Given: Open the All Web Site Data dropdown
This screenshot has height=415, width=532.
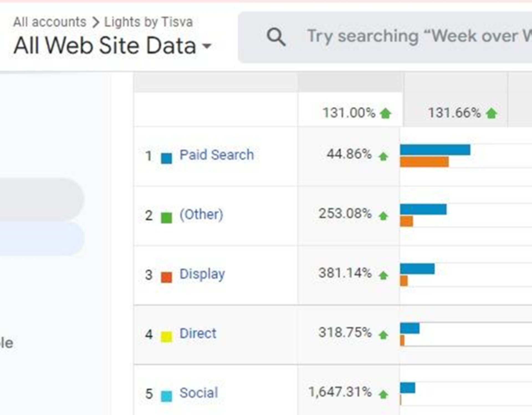Looking at the screenshot, I should 207,46.
